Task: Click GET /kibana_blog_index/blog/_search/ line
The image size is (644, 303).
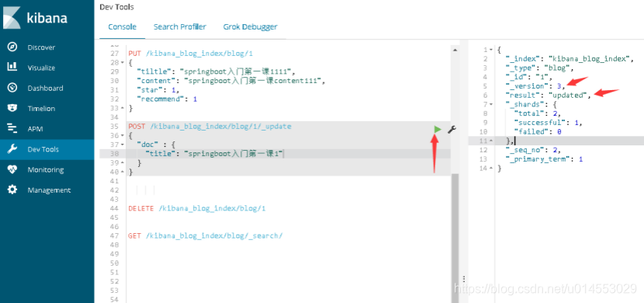Action: pos(206,235)
